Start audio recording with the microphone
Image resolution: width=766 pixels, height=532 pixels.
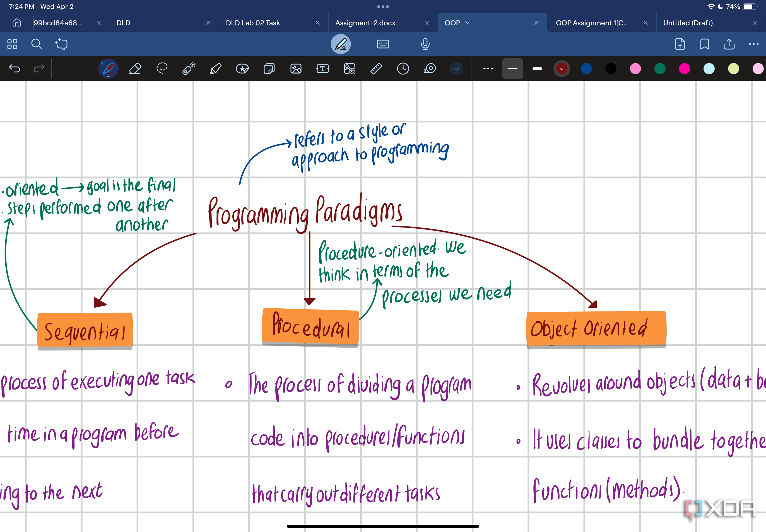pyautogui.click(x=425, y=44)
